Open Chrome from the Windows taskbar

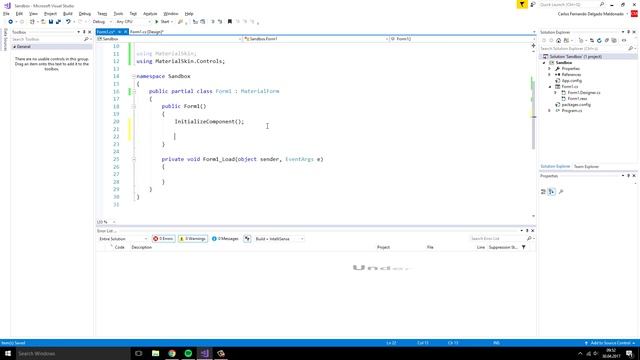pos(172,353)
